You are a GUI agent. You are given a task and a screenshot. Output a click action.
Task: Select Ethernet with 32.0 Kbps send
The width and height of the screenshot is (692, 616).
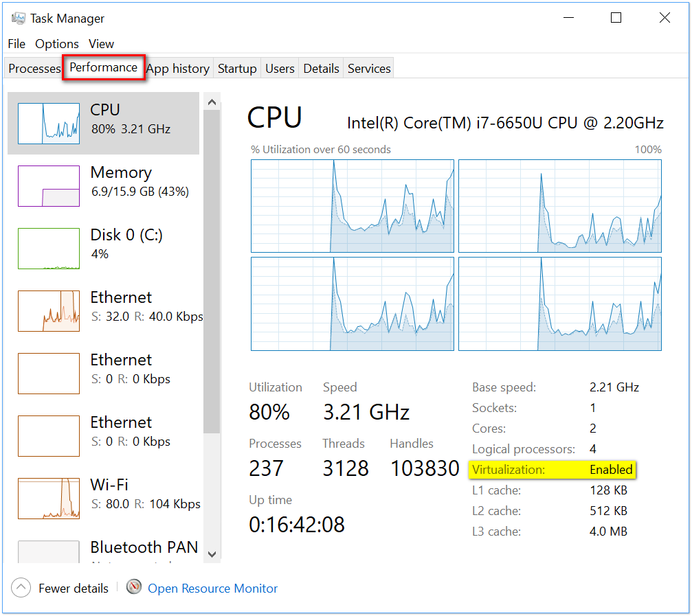point(104,310)
